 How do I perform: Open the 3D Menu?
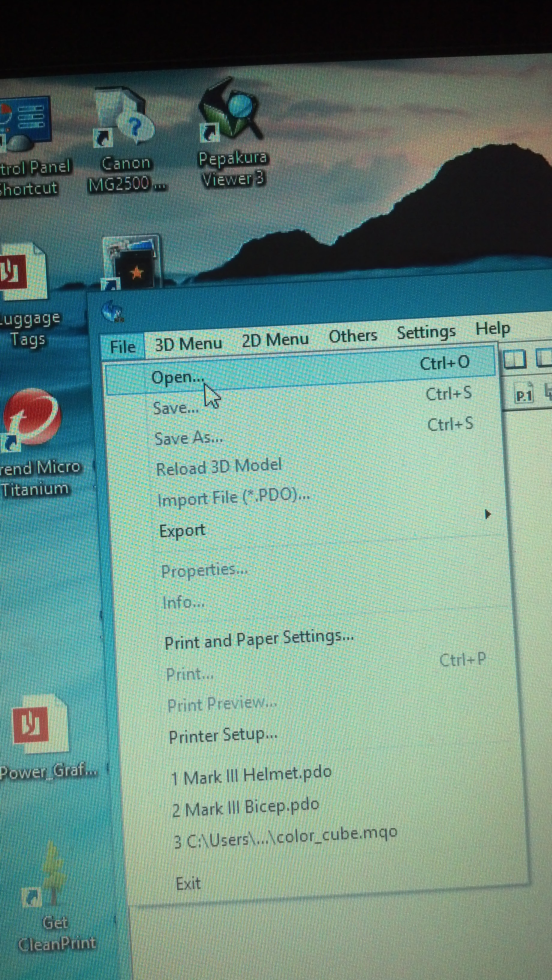tap(189, 344)
